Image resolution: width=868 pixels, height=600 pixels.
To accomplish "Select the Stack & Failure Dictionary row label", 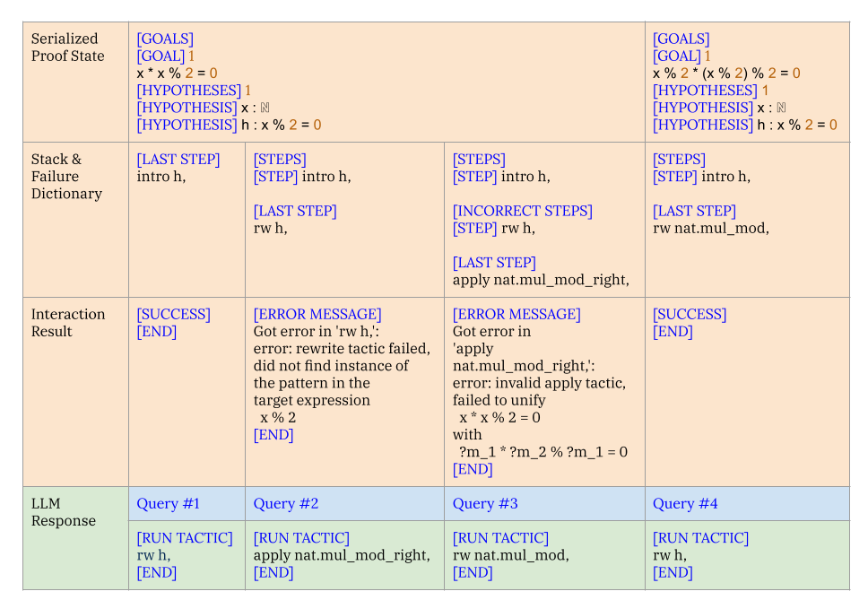I will point(66,177).
